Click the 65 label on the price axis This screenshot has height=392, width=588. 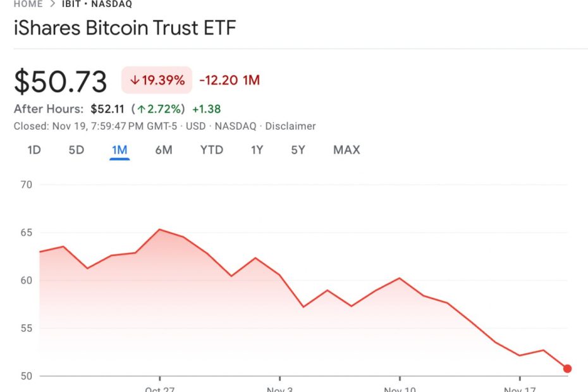(27, 233)
